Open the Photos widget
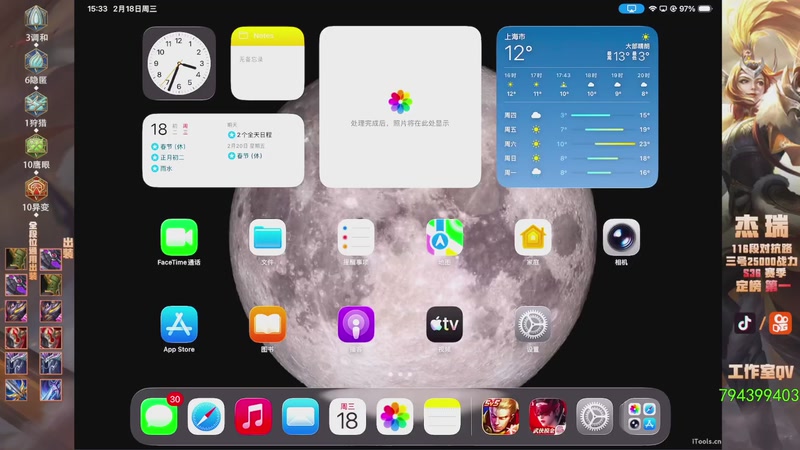Image resolution: width=800 pixels, height=450 pixels. point(400,107)
